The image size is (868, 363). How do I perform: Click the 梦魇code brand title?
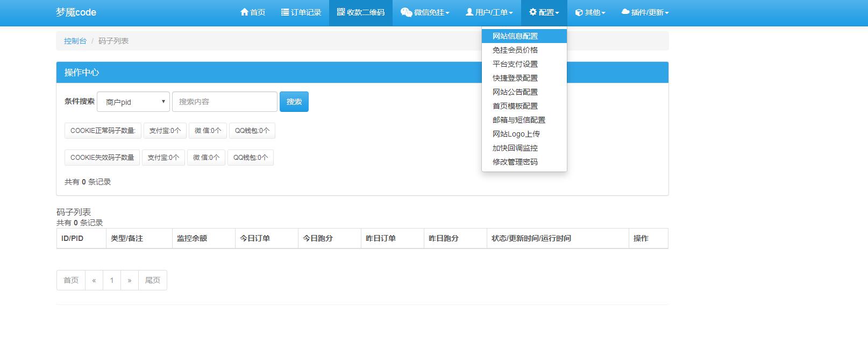pyautogui.click(x=76, y=12)
